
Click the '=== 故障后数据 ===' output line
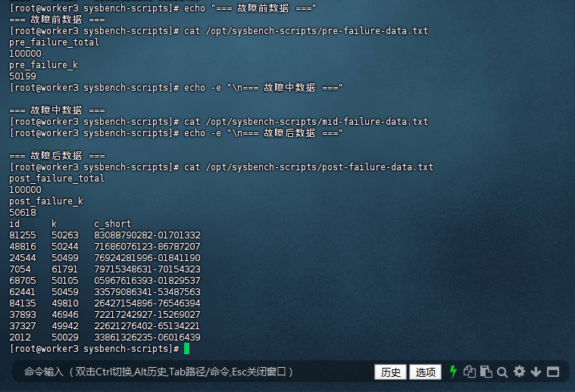tap(57, 156)
